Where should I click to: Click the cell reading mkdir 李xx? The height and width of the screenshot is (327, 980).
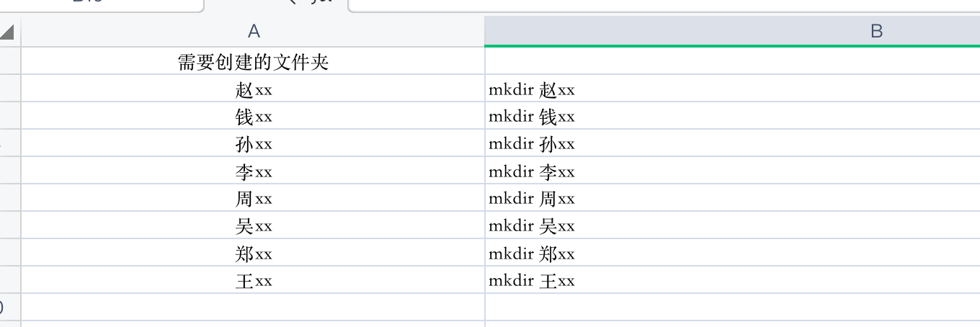532,171
